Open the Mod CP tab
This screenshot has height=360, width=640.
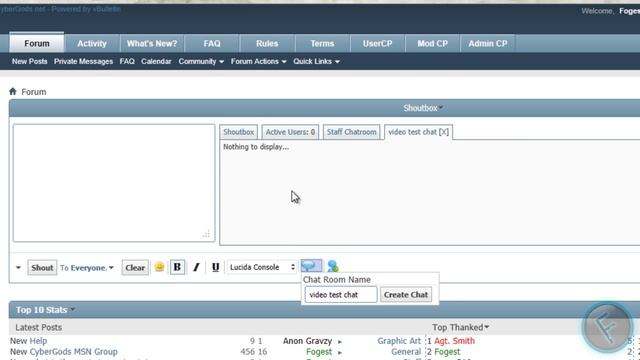433,43
